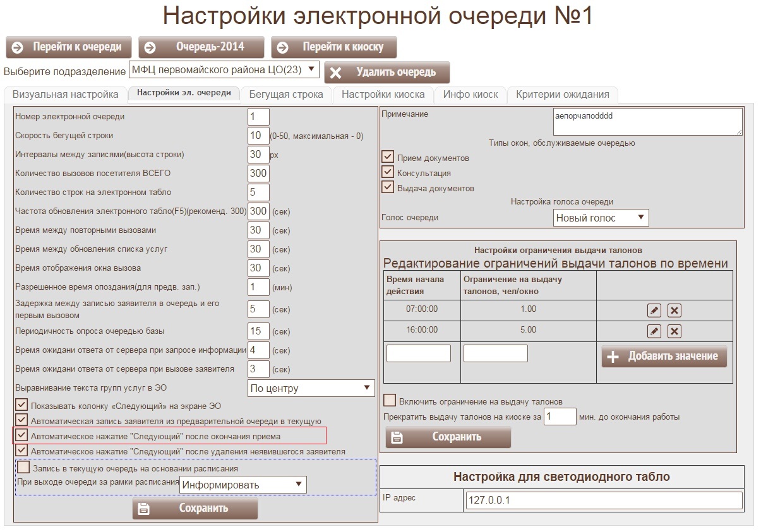Switch to 'Визуальная настройка' tab

(66, 95)
